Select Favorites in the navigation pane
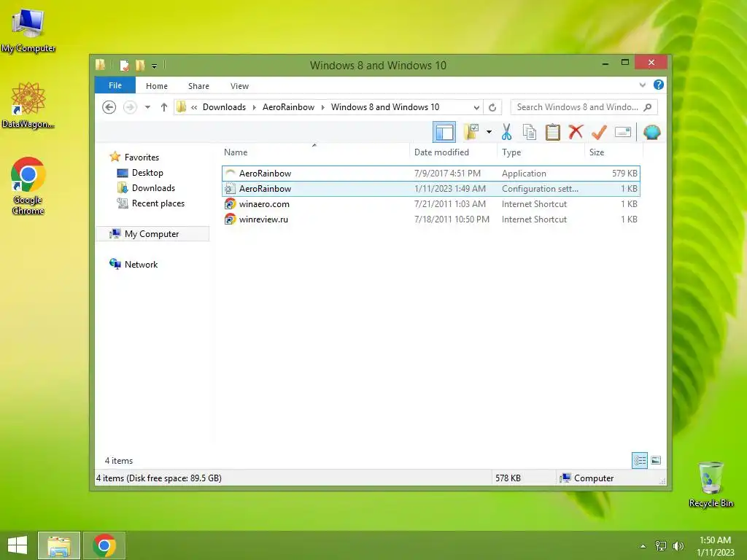 [142, 157]
